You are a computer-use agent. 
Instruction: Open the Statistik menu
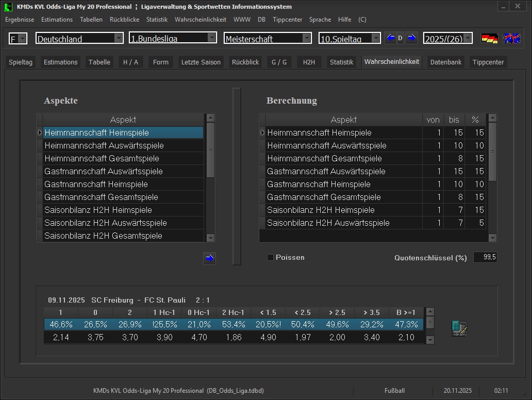(x=157, y=20)
